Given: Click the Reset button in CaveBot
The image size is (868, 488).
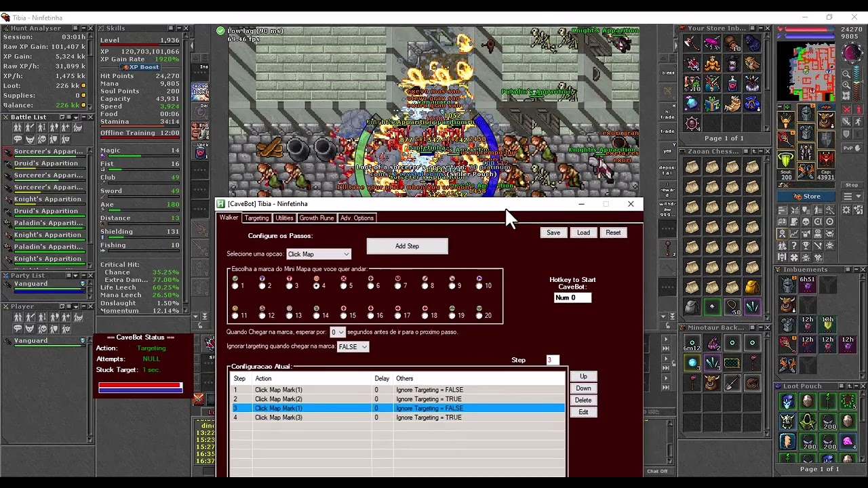Looking at the screenshot, I should pyautogui.click(x=613, y=232).
